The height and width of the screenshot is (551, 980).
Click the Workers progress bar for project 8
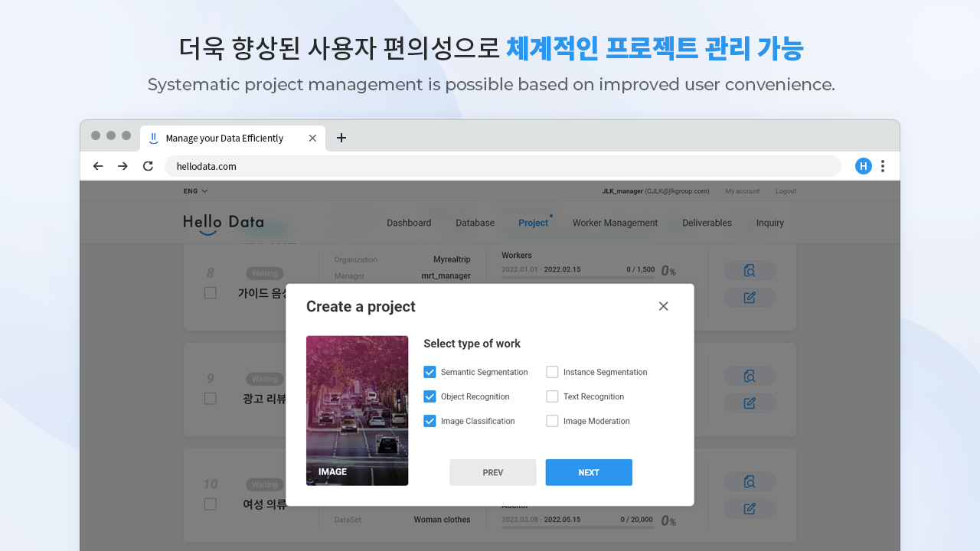[x=578, y=278]
